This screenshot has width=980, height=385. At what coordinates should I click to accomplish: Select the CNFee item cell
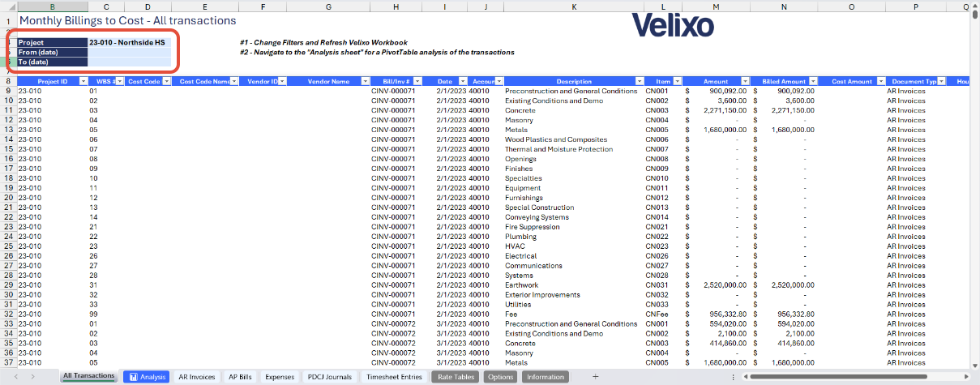point(664,314)
